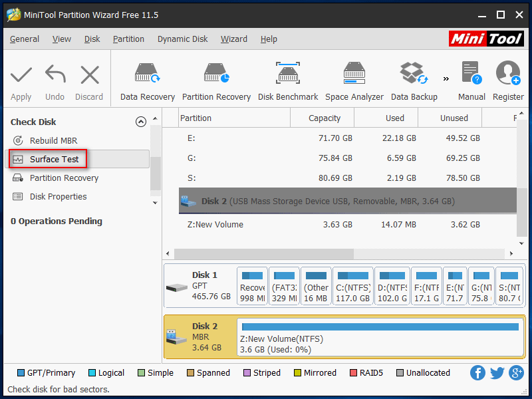
Task: Collapse the Check Disk section
Action: (x=141, y=122)
